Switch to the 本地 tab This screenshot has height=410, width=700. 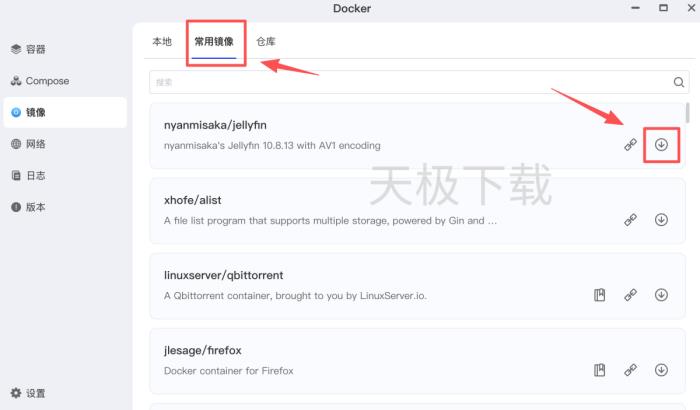(162, 42)
